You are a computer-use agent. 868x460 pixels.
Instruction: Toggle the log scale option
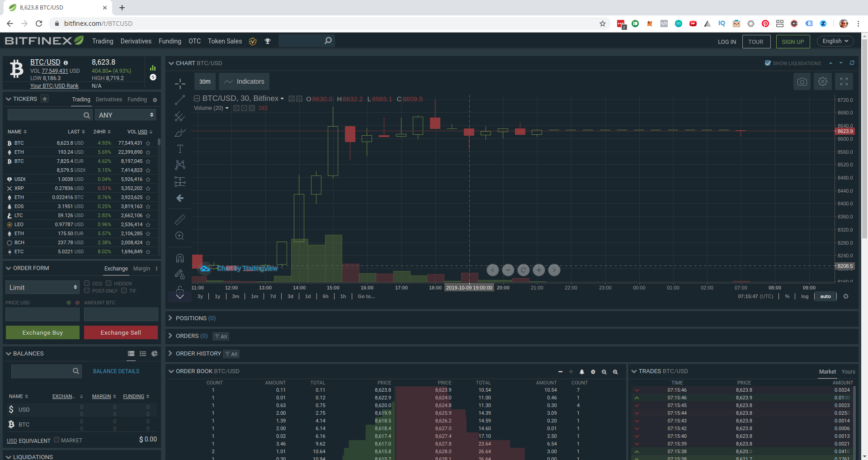pyautogui.click(x=805, y=296)
